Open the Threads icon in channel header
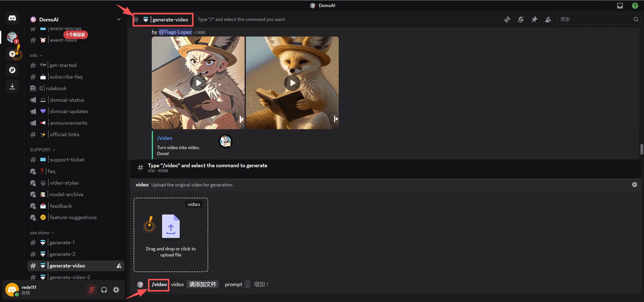Image resolution: width=644 pixels, height=302 pixels. point(507,19)
